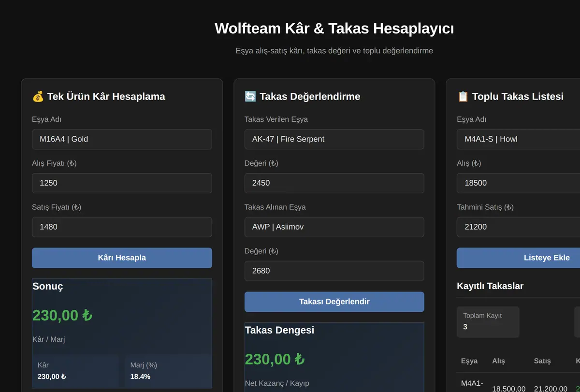Image resolution: width=580 pixels, height=392 pixels.
Task: Click the Kâr card showing 230,00 ₺
Action: 75,371
